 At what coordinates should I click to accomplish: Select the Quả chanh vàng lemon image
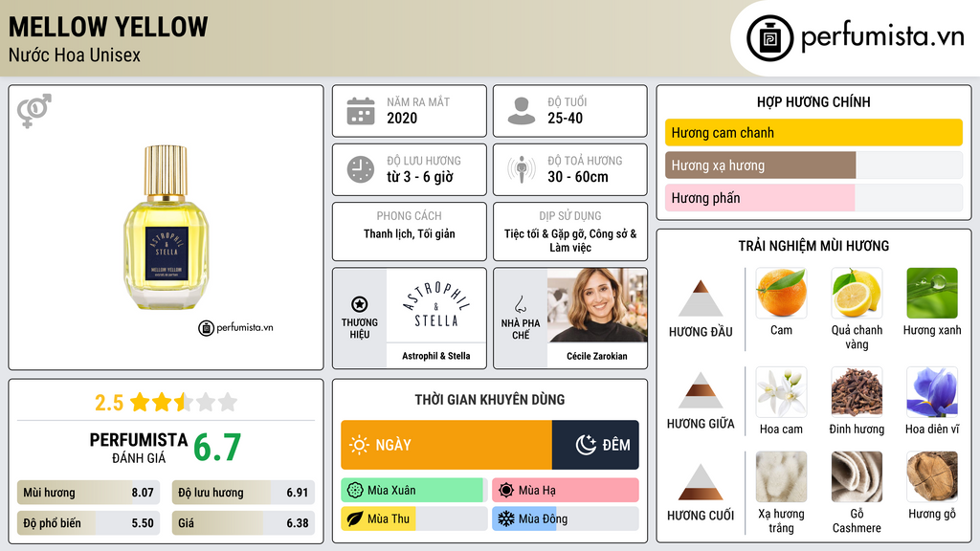(857, 293)
